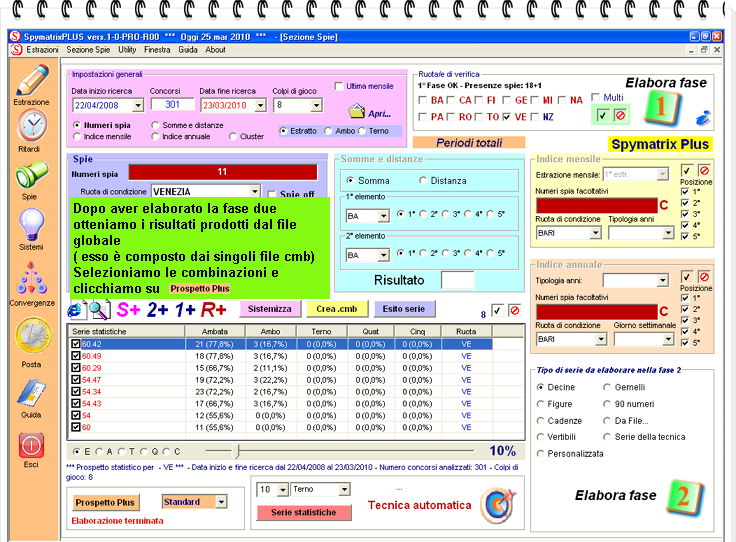Click the Prospetto Plus button at bottom
The height and width of the screenshot is (542, 736).
(x=105, y=503)
